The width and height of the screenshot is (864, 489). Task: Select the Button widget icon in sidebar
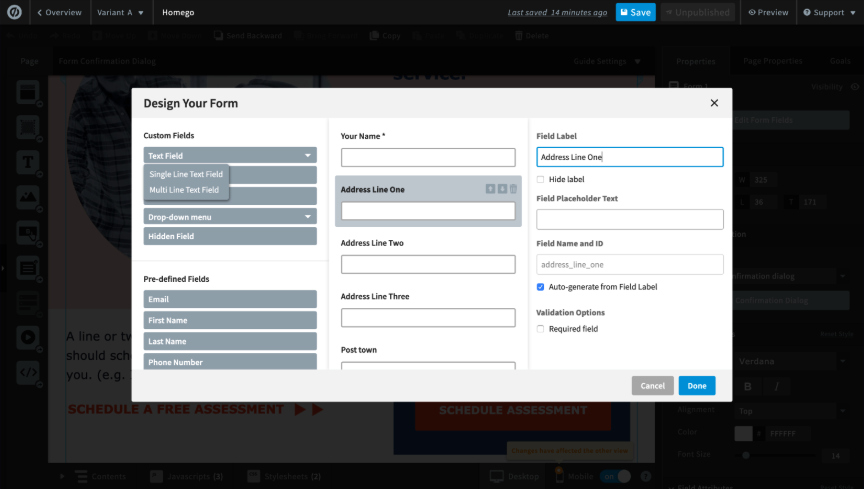point(28,233)
